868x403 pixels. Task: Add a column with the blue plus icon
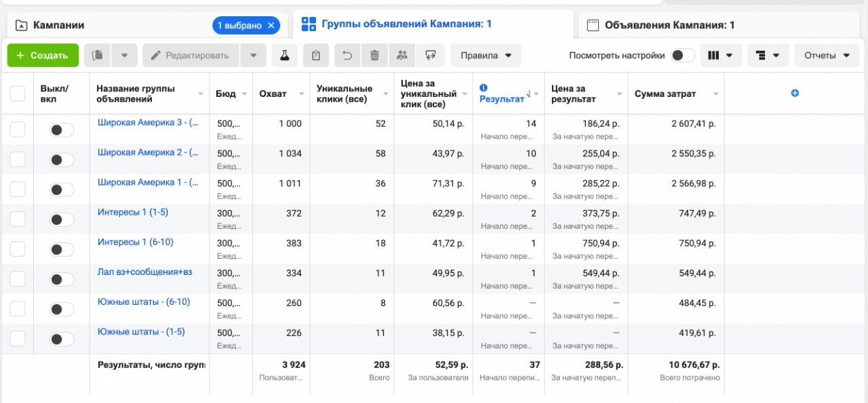[x=795, y=93]
